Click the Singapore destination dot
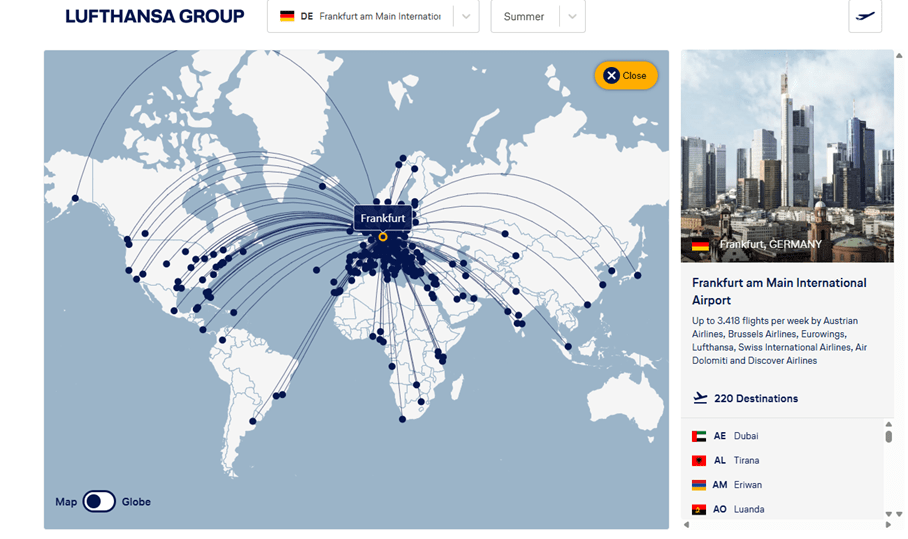The width and height of the screenshot is (908, 539). click(568, 346)
